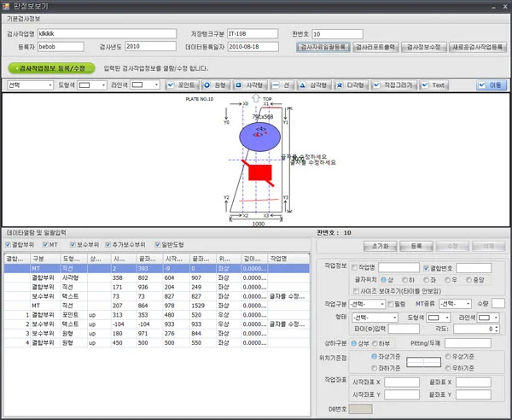The height and width of the screenshot is (420, 512).
Task: Uncheck the 결함번호 checkbox
Action: (x=426, y=268)
